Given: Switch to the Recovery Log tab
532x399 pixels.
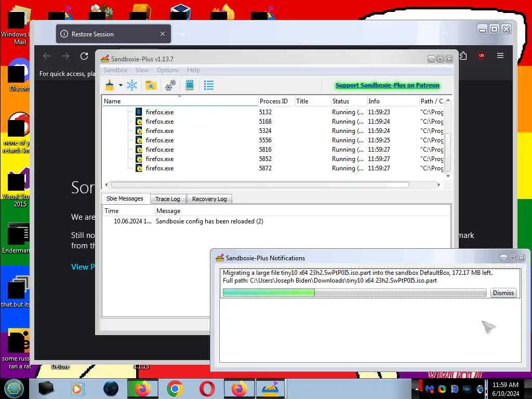Looking at the screenshot, I should 209,199.
